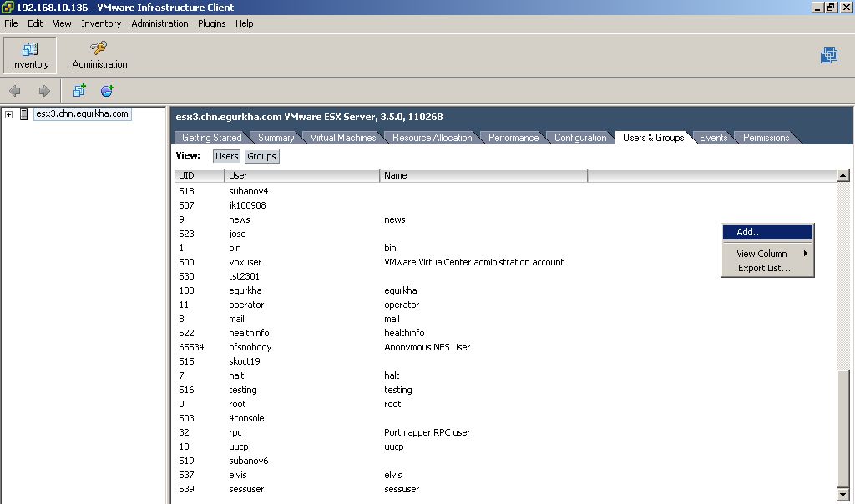Choose Add... in the context menu
Image resolution: width=855 pixels, height=504 pixels.
pyautogui.click(x=767, y=232)
